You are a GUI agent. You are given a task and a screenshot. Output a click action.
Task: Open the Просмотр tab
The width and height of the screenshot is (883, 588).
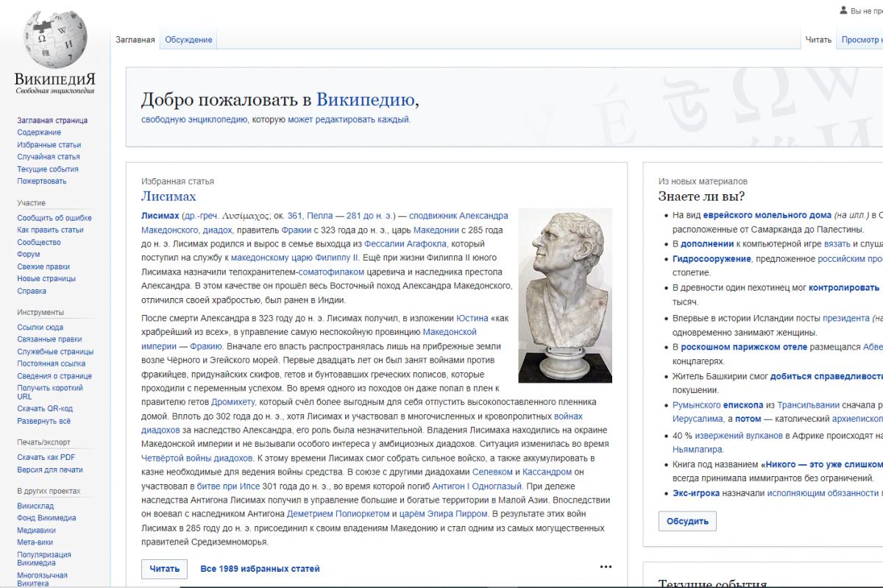tap(862, 40)
